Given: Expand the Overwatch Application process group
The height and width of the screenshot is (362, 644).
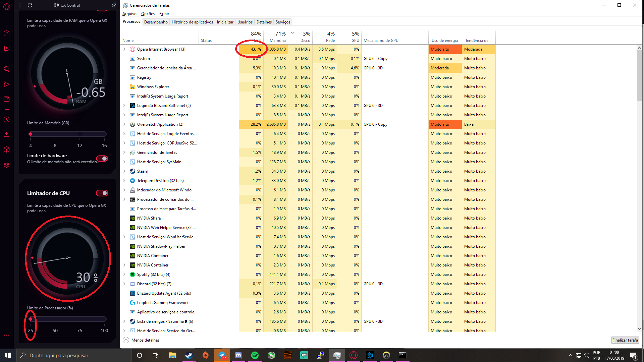Looking at the screenshot, I should (x=124, y=124).
